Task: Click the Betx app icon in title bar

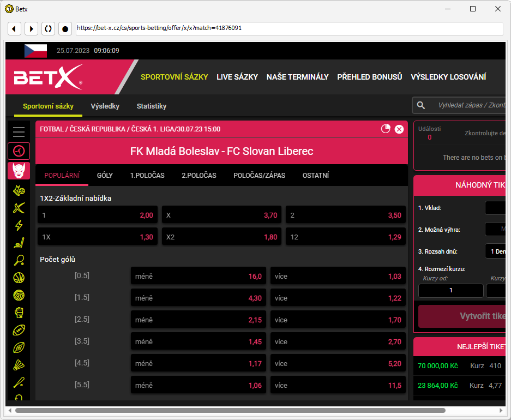Action: click(x=9, y=9)
